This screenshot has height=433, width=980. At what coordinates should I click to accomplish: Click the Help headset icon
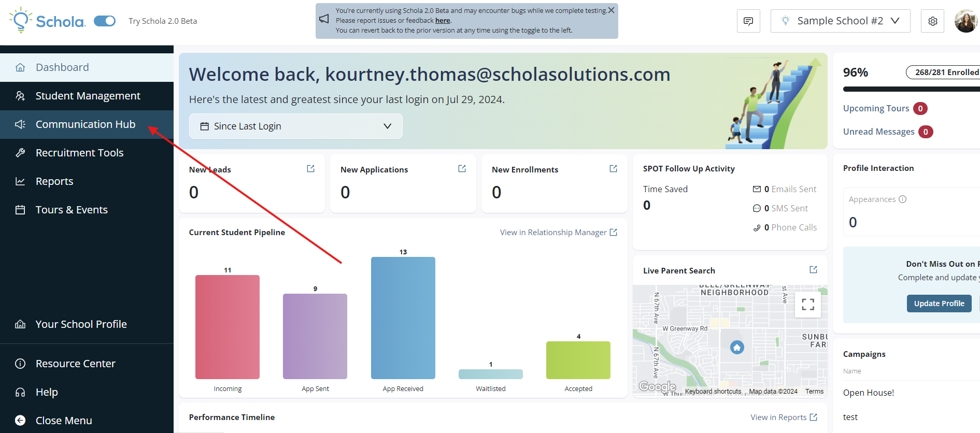20,392
